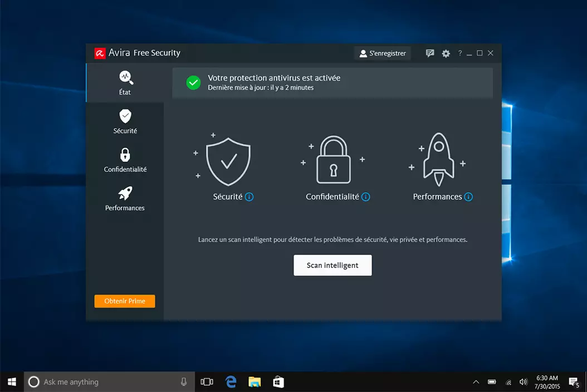Image resolution: width=587 pixels, height=392 pixels.
Task: Start the Scan intelligent button
Action: (332, 266)
